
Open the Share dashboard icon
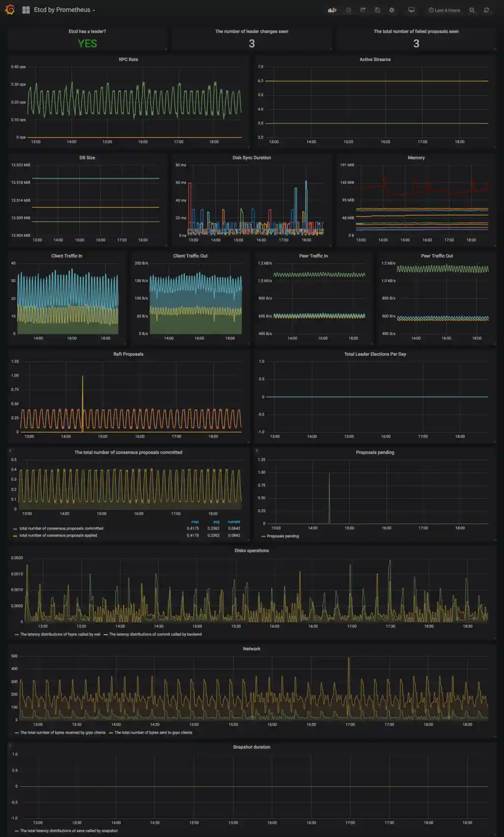(363, 10)
